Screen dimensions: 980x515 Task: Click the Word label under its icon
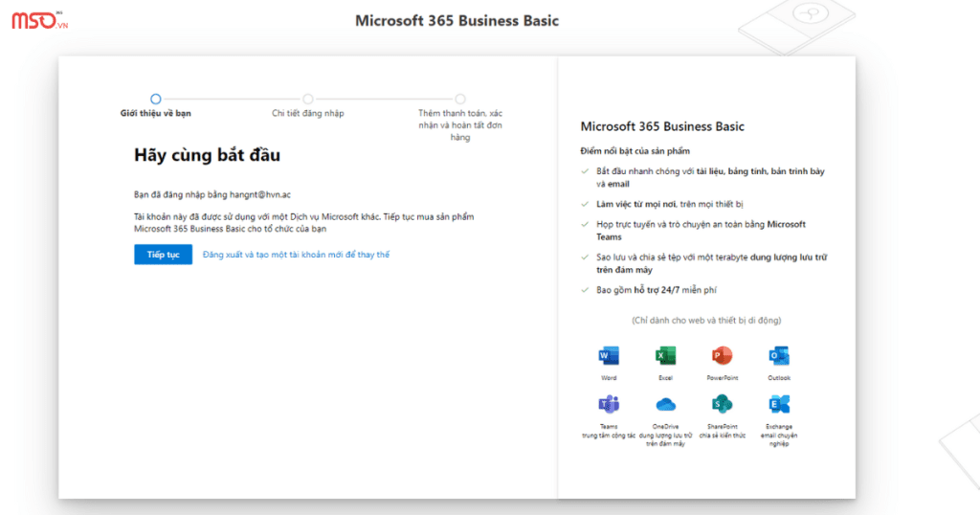608,377
